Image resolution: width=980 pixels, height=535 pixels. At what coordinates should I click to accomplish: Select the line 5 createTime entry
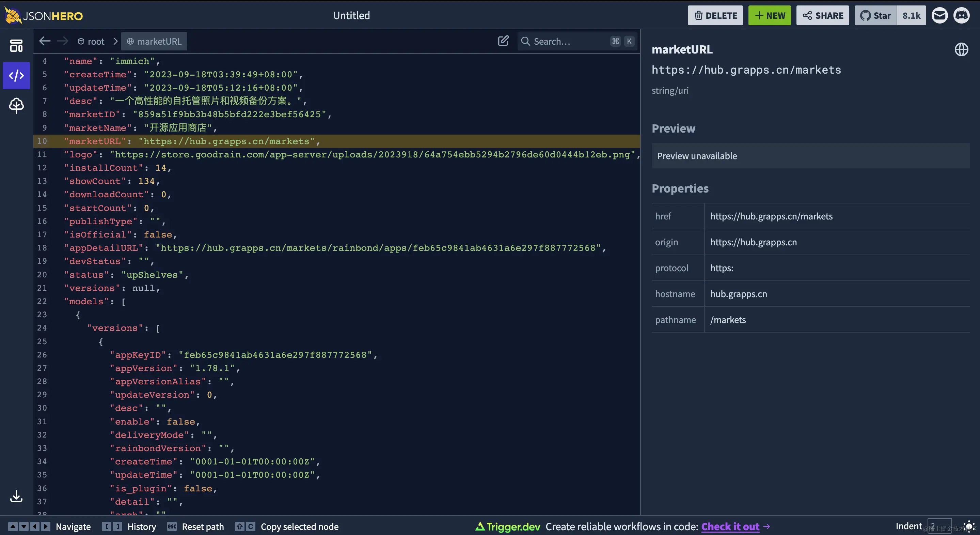pyautogui.click(x=337, y=74)
